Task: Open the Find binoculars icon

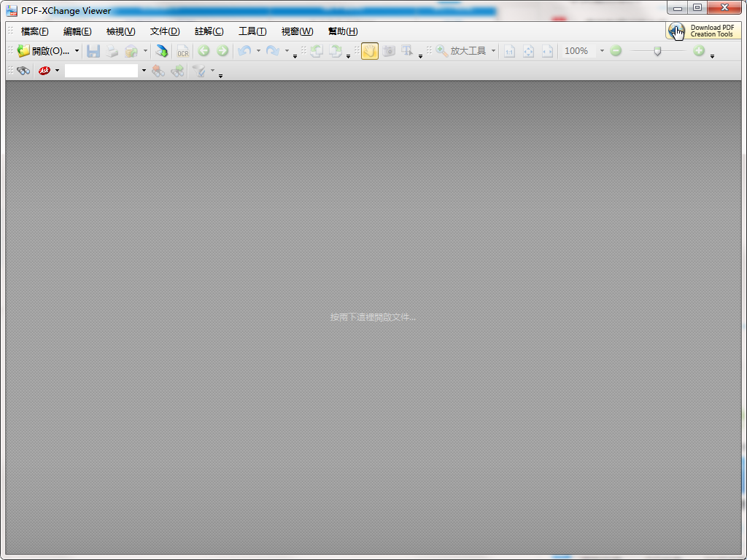Action: (x=23, y=71)
